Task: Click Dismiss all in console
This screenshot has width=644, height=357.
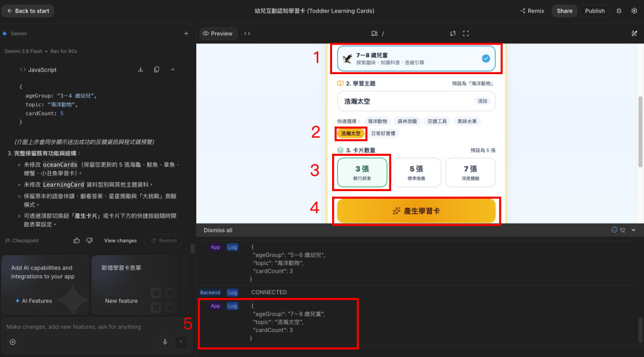Action: pyautogui.click(x=218, y=230)
